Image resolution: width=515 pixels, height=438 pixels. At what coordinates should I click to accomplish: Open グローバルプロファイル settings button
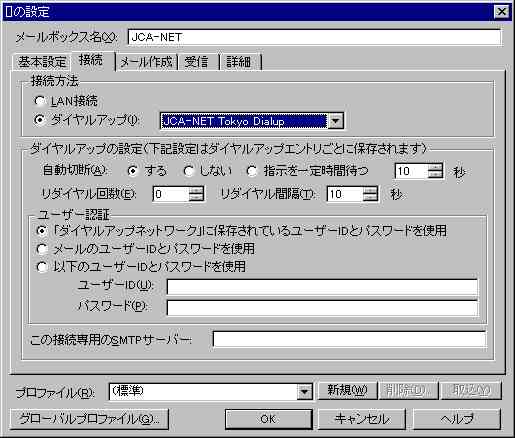coord(89,419)
